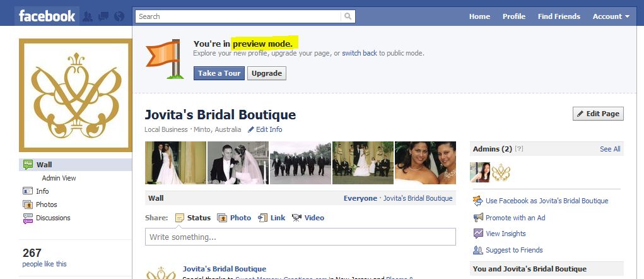Click Promote with an Ad link
Image resolution: width=644 pixels, height=279 pixels.
515,218
